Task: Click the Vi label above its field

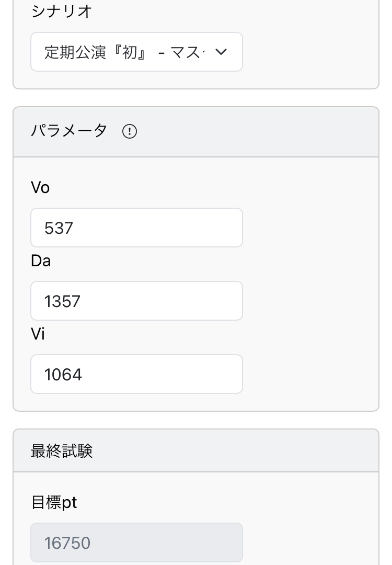Action: point(38,334)
